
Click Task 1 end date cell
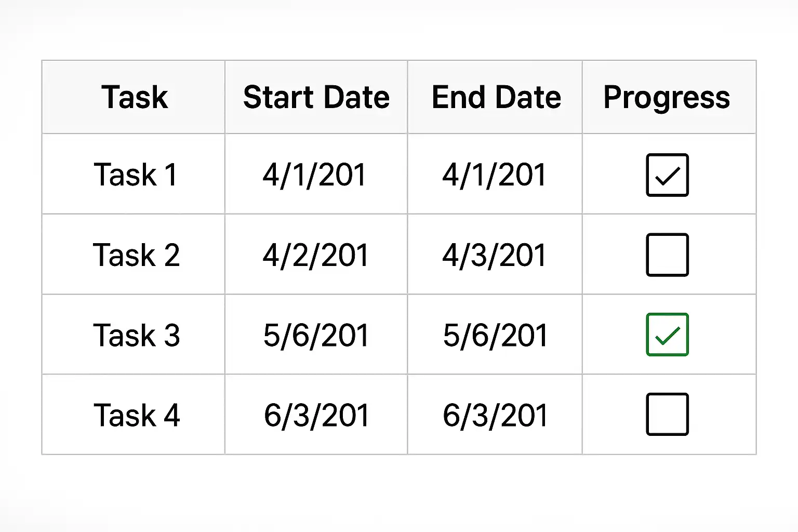(x=494, y=175)
